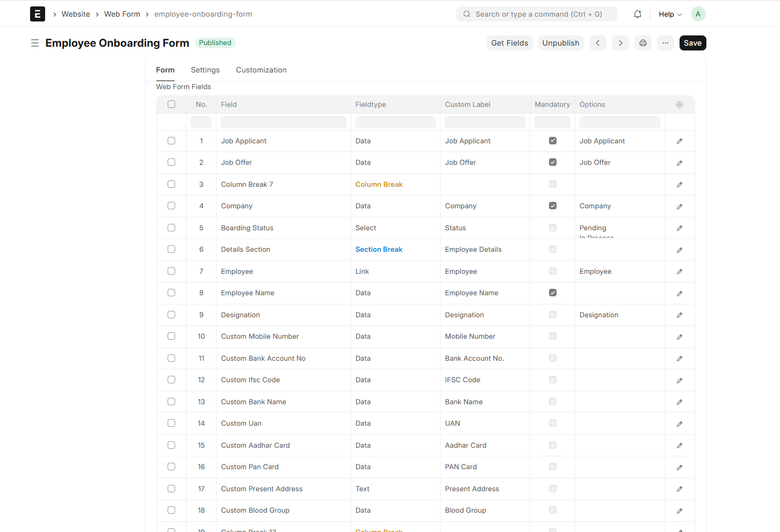Open the Fieldtype filter on the grid
Screen dimensions: 780x532
click(x=395, y=122)
